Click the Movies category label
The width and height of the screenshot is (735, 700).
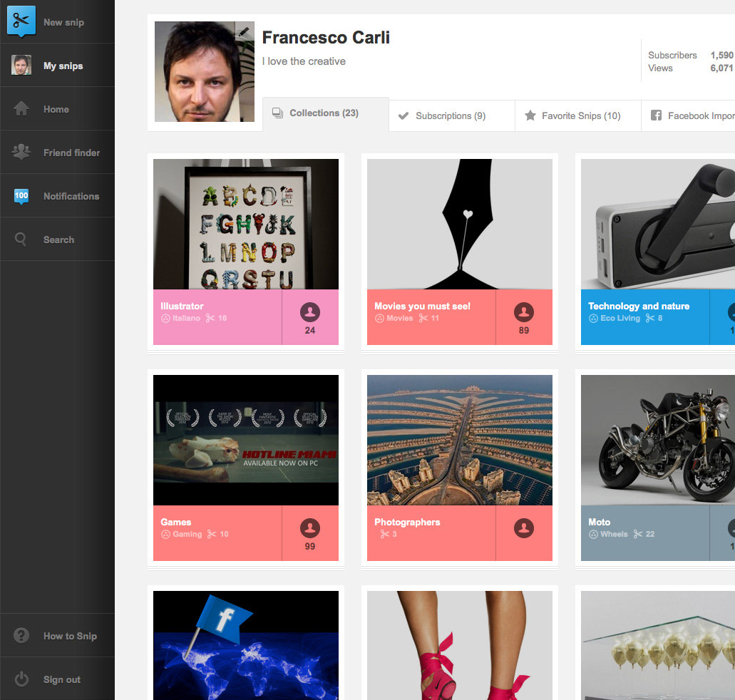point(399,318)
